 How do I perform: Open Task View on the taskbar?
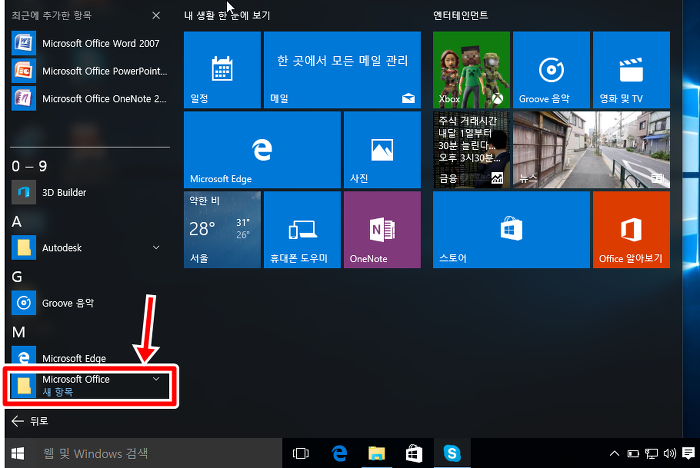300,454
